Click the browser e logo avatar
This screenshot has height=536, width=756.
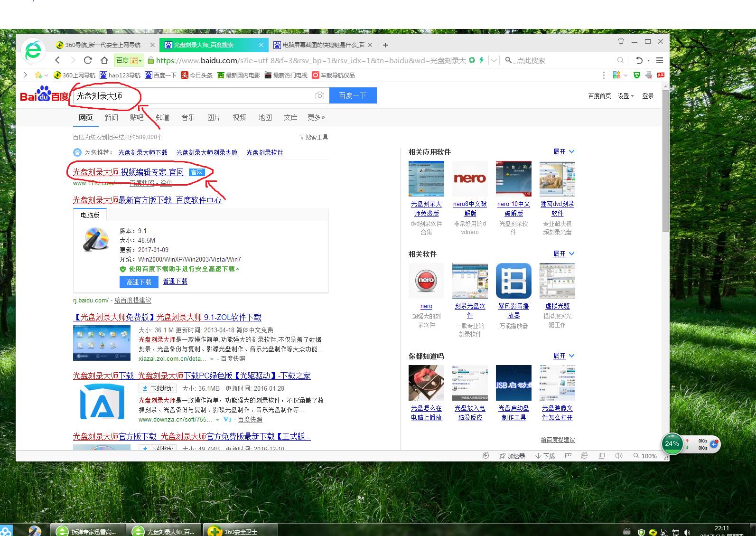[x=33, y=51]
